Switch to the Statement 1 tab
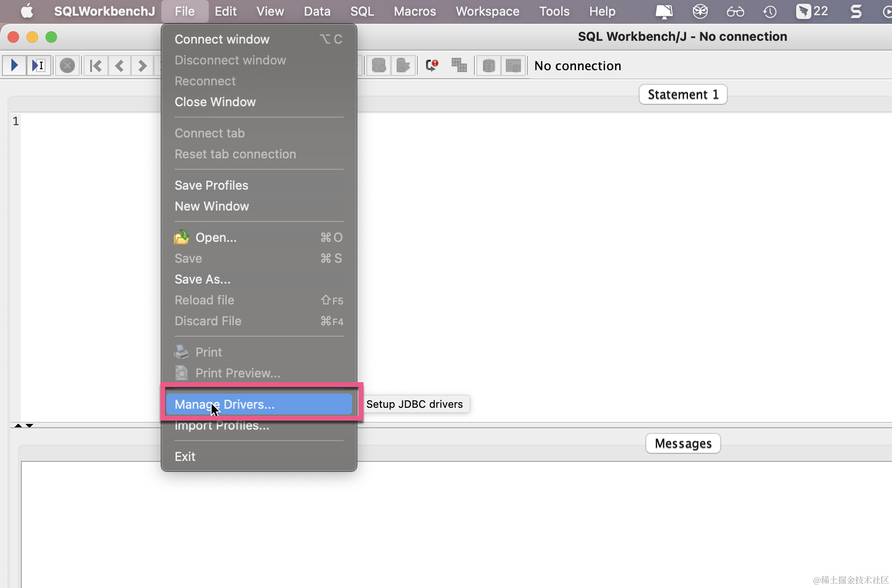 683,94
